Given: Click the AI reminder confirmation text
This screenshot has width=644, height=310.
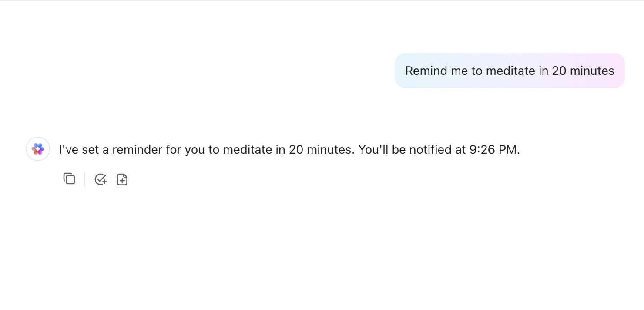Looking at the screenshot, I should pyautogui.click(x=289, y=150).
